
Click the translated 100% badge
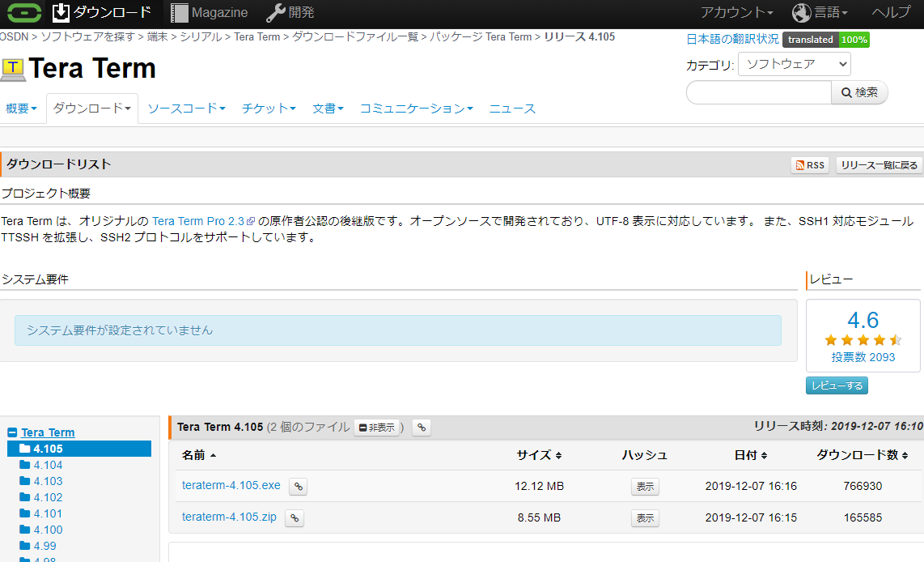(825, 40)
